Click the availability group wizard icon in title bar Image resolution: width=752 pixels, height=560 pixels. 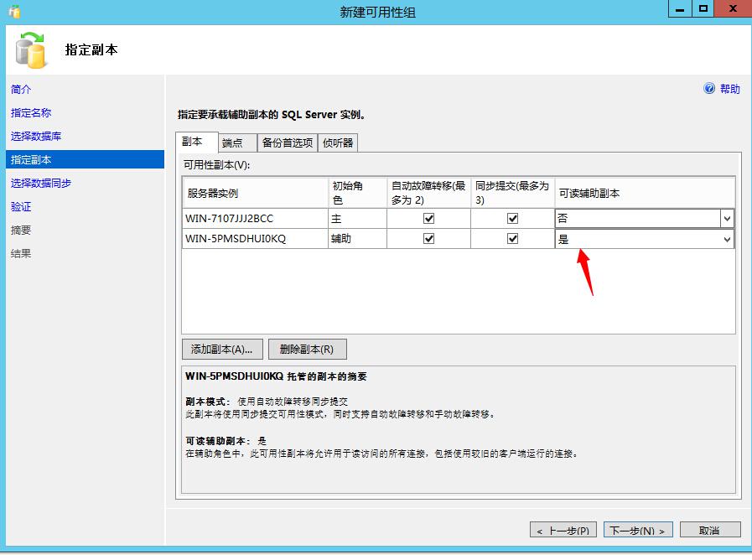pos(14,12)
